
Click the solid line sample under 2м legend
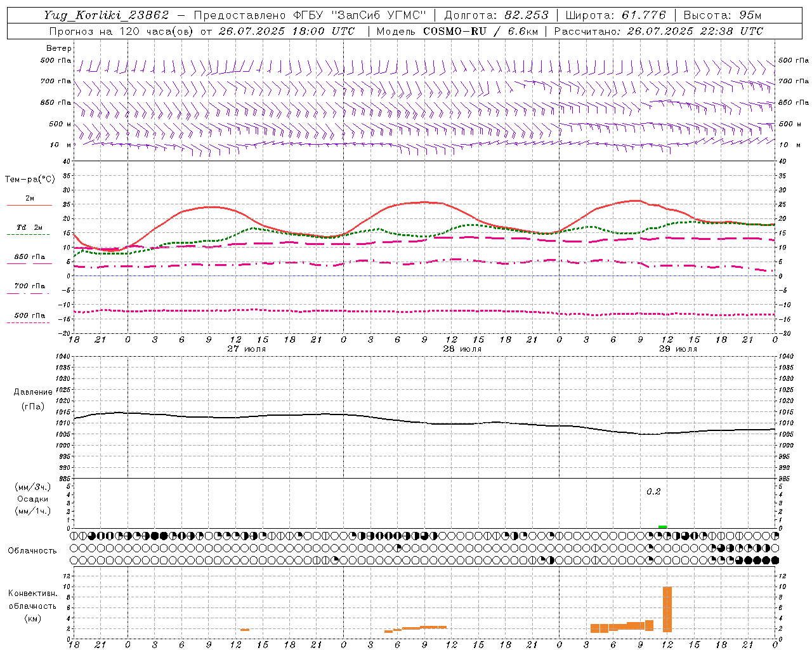pyautogui.click(x=29, y=206)
